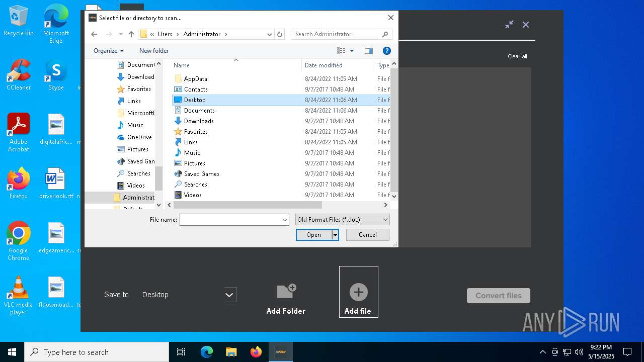Open the view options dropdown arrow
Image resolution: width=644 pixels, height=362 pixels.
(352, 51)
